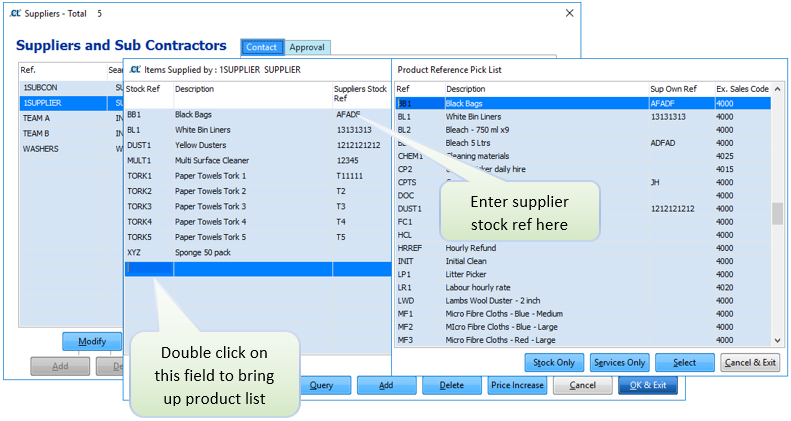The width and height of the screenshot is (791, 421).
Task: Click supplier stock ref T11111
Action: 350,176
